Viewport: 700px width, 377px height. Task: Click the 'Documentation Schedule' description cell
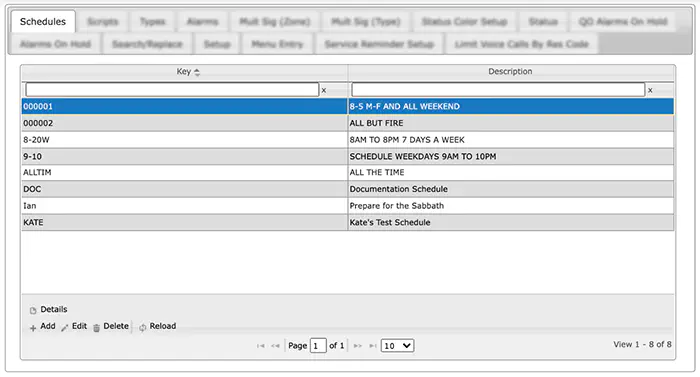tap(511, 189)
